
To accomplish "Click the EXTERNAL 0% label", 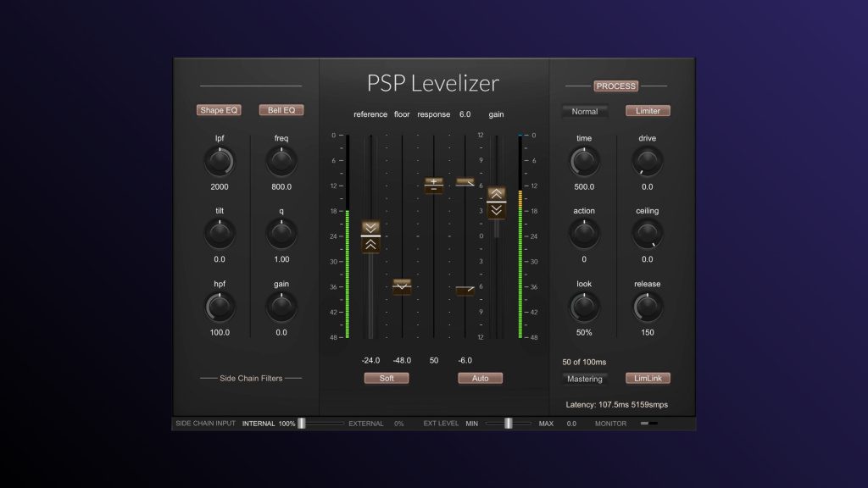I will [x=376, y=424].
